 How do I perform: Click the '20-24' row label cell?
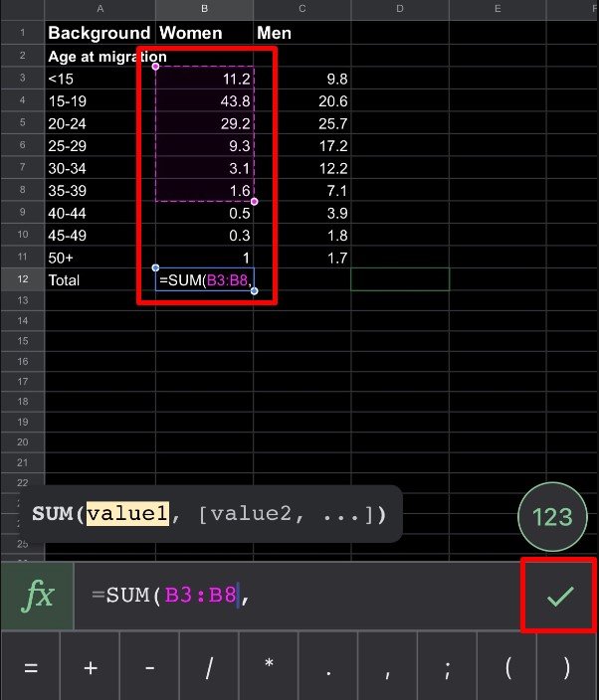tap(100, 123)
